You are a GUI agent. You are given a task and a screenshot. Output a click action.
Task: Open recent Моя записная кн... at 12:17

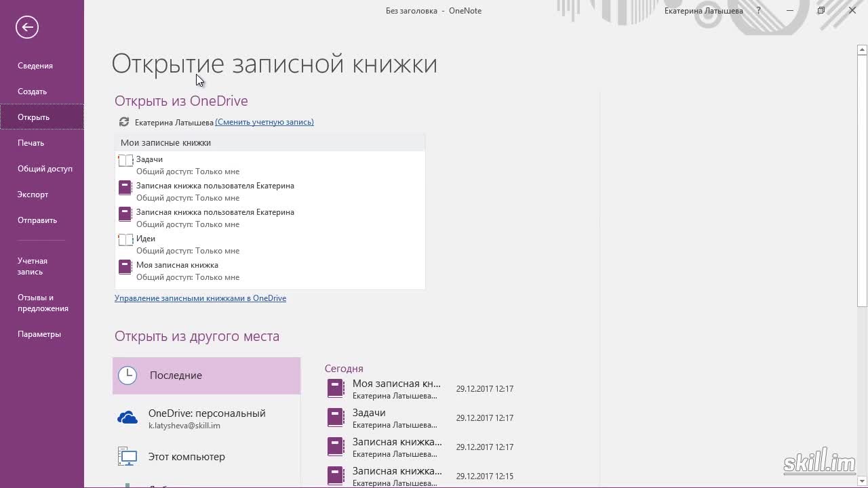(420, 388)
